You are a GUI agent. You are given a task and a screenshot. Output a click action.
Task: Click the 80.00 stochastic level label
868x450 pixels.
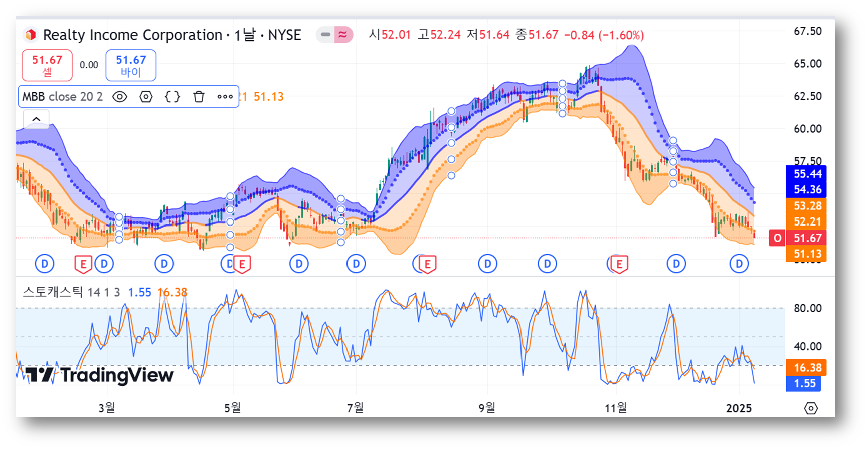pos(807,308)
